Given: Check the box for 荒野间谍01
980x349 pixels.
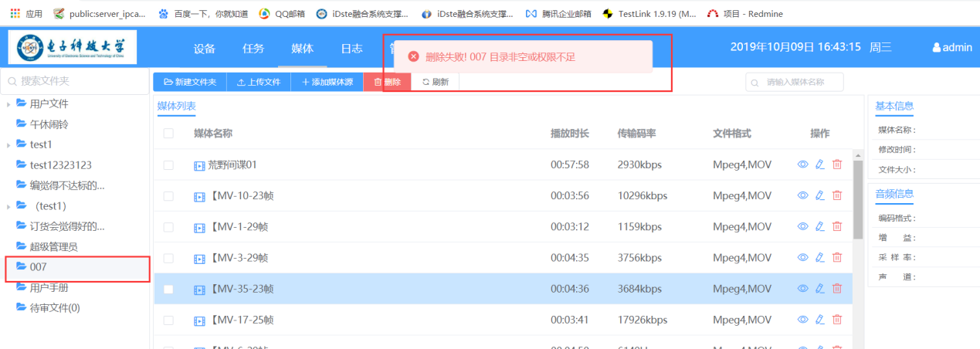Looking at the screenshot, I should (x=168, y=164).
